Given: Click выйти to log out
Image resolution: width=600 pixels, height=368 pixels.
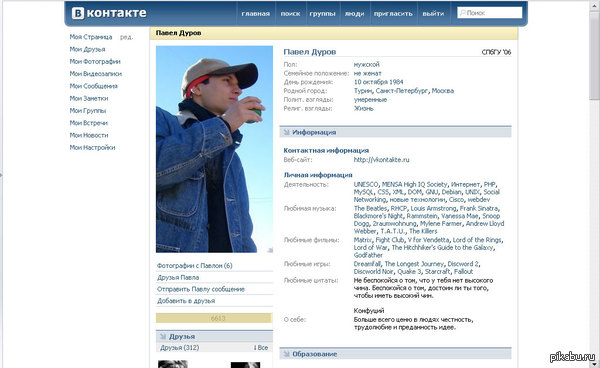Looking at the screenshot, I should [x=433, y=13].
